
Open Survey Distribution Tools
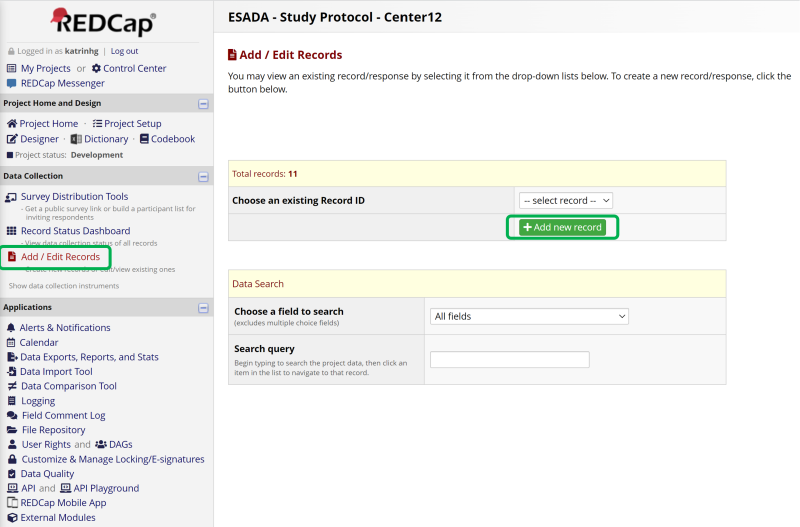coord(74,197)
